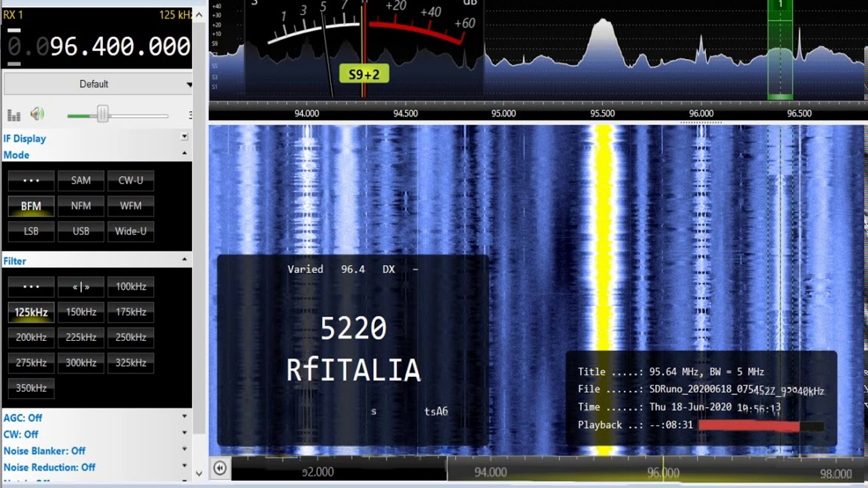Select the 100kHz filter

click(x=131, y=287)
